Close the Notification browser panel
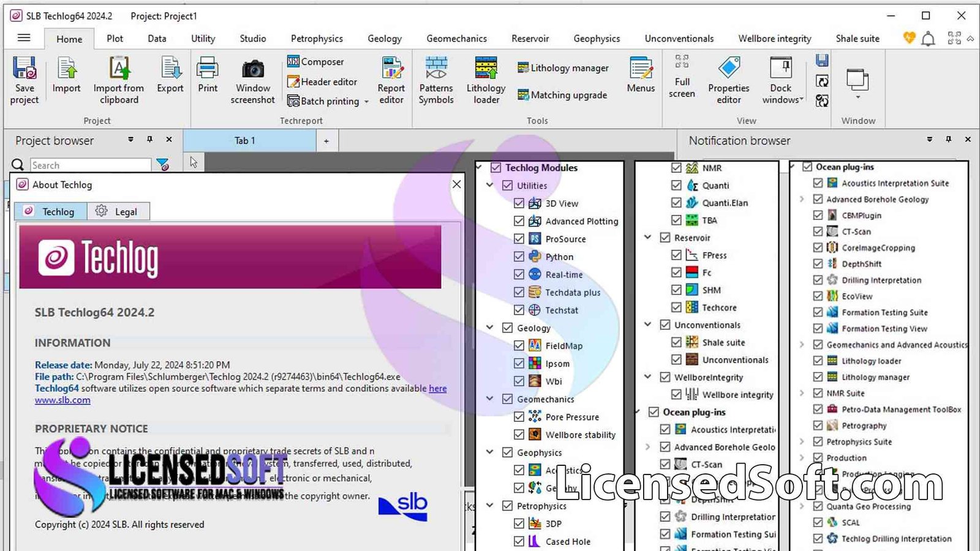The height and width of the screenshot is (551, 980). tap(968, 140)
